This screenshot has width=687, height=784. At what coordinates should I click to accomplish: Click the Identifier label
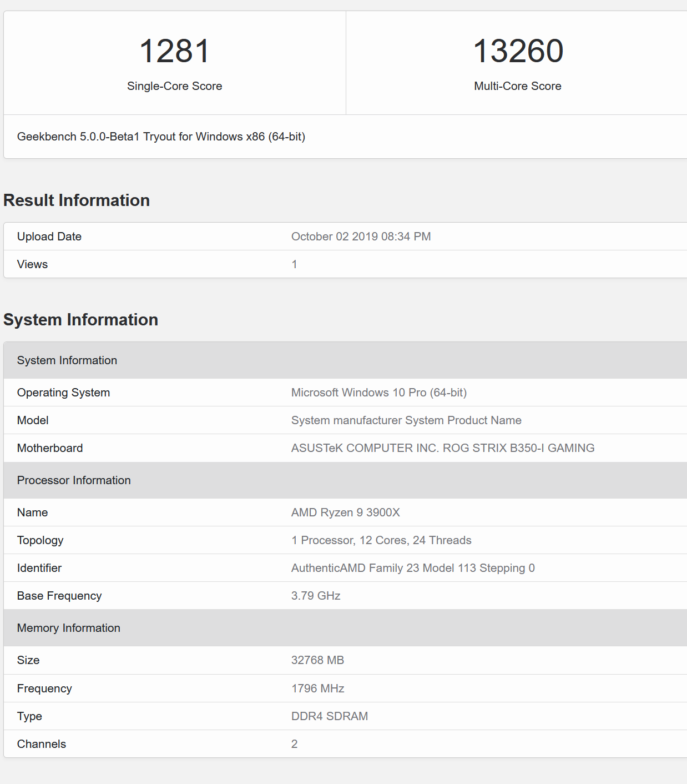[x=39, y=568]
